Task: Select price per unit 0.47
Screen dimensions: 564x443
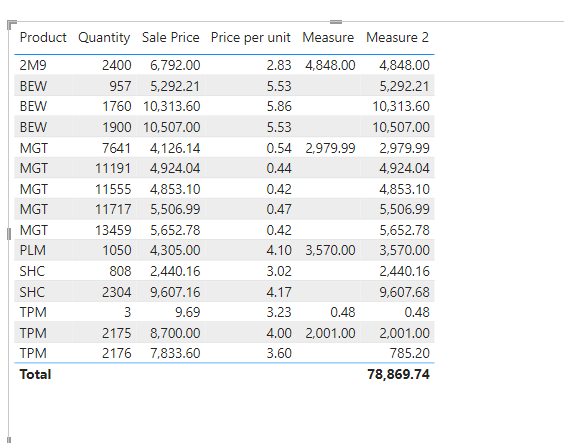Action: click(279, 209)
